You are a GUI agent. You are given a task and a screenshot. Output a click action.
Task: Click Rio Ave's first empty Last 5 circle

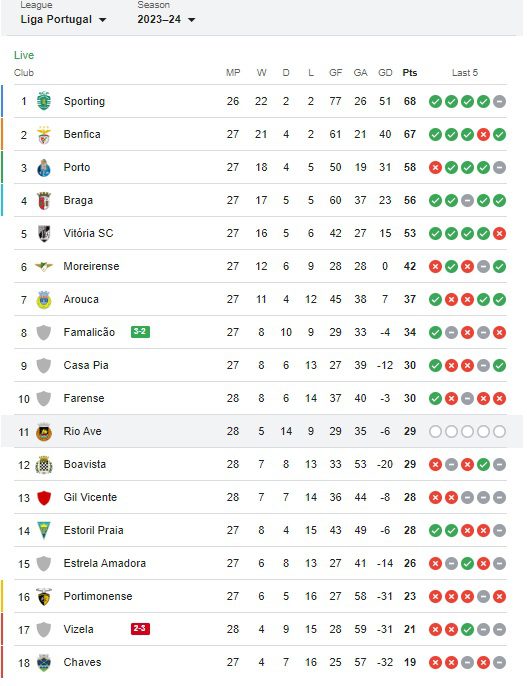tap(435, 432)
